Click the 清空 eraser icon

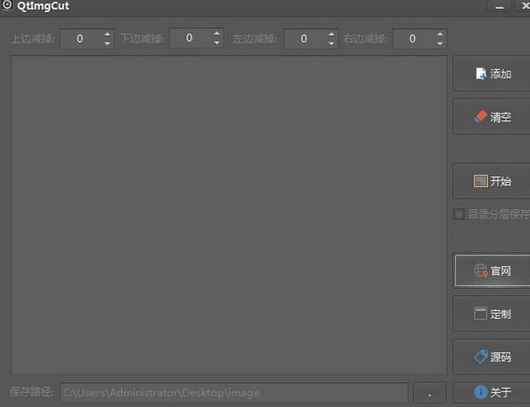(x=481, y=117)
